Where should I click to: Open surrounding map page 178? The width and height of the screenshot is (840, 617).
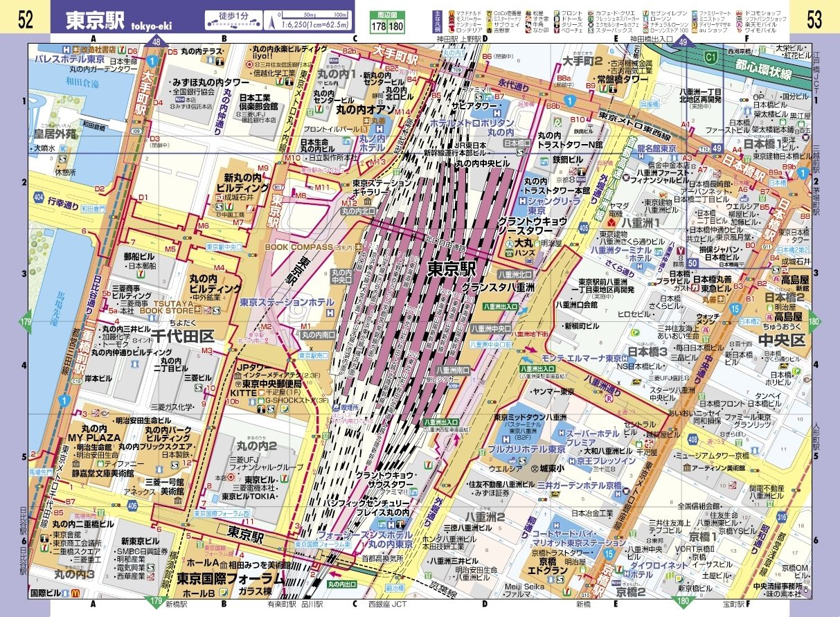[x=378, y=27]
